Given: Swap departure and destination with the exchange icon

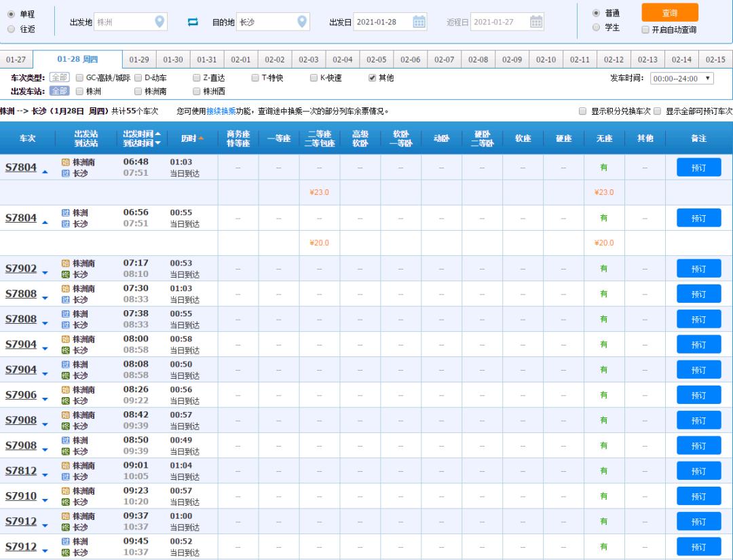Looking at the screenshot, I should [x=193, y=22].
